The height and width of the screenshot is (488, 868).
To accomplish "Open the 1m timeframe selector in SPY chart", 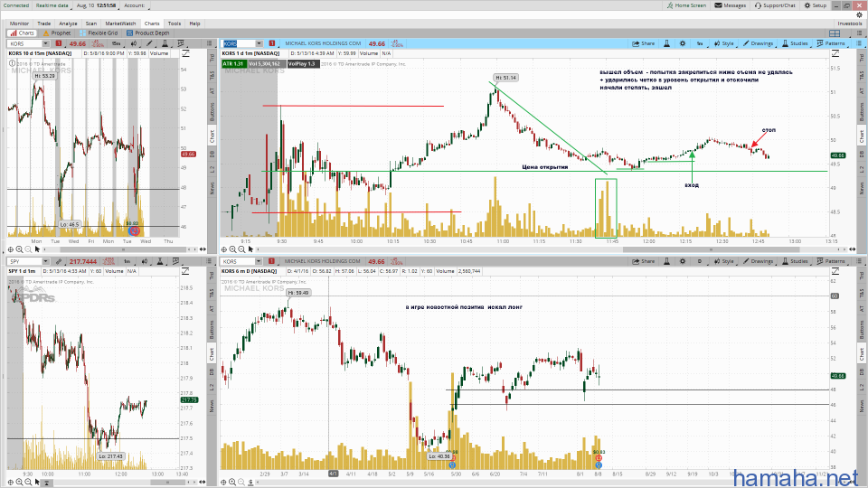I will pyautogui.click(x=127, y=261).
